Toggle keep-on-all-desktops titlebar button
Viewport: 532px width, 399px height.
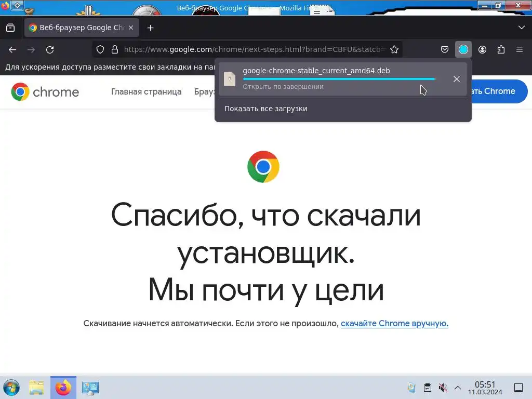(x=17, y=5)
